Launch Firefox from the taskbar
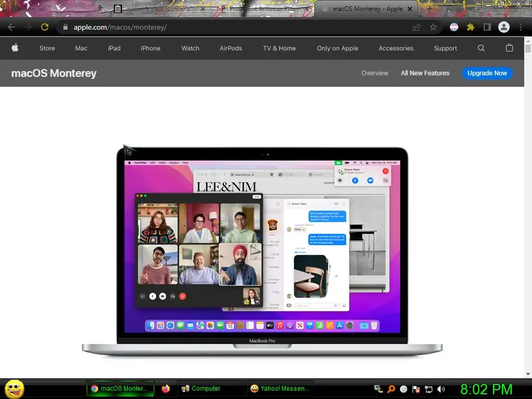The width and height of the screenshot is (532, 399). coord(166,389)
